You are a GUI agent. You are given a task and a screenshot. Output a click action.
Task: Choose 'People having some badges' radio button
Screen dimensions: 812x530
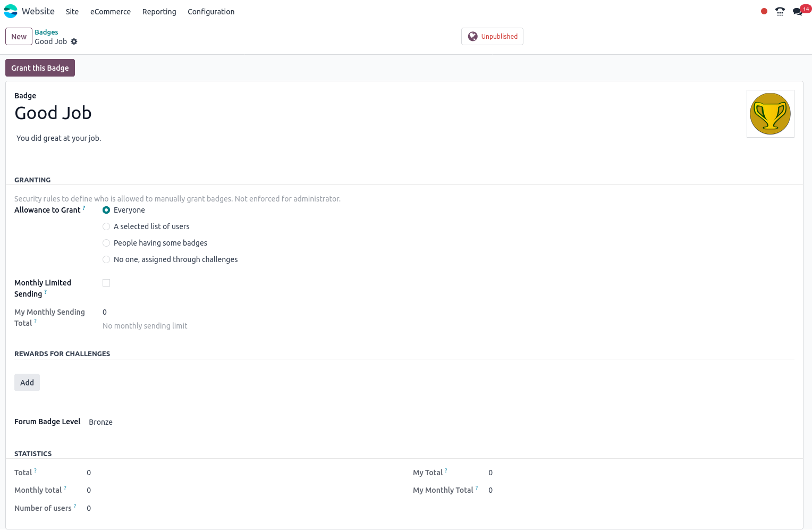[106, 243]
